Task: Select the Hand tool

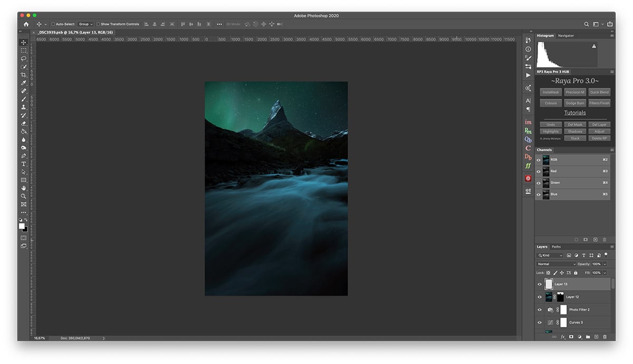Action: pyautogui.click(x=24, y=188)
